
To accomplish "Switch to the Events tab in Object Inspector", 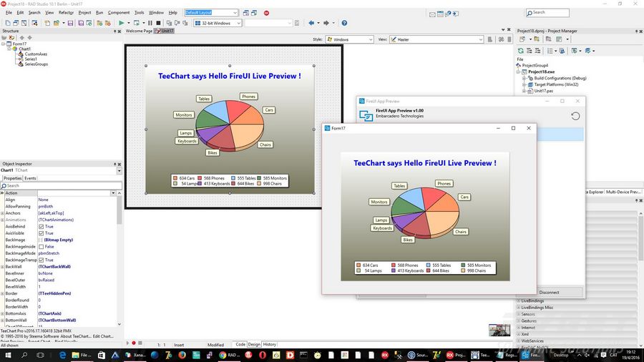I will [x=30, y=178].
